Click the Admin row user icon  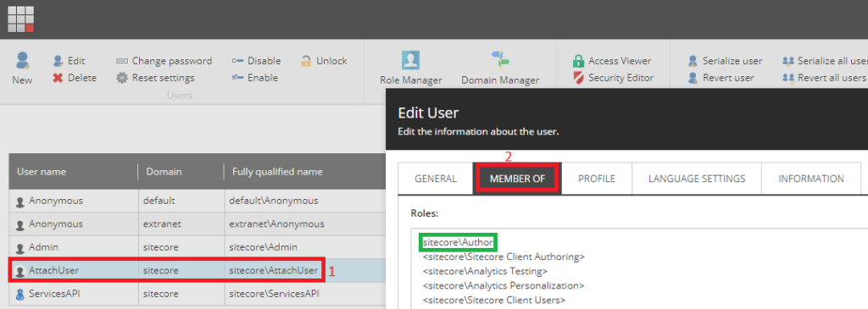[x=20, y=248]
